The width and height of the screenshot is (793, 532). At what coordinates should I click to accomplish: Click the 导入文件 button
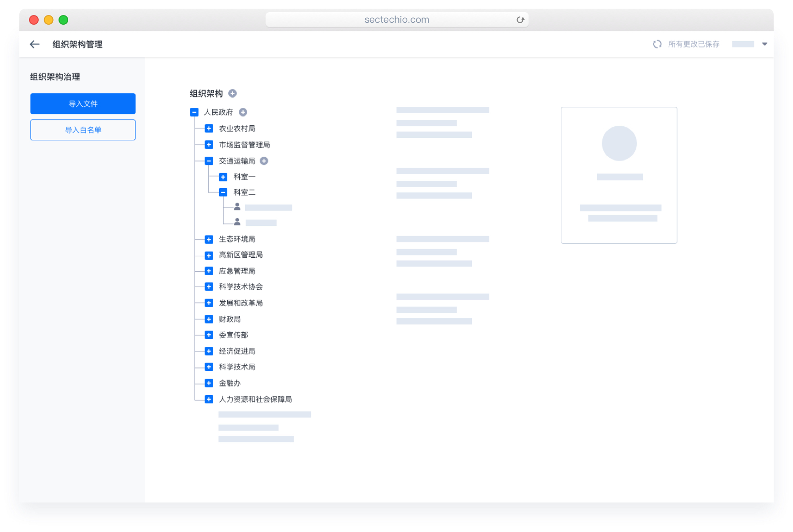tap(83, 104)
